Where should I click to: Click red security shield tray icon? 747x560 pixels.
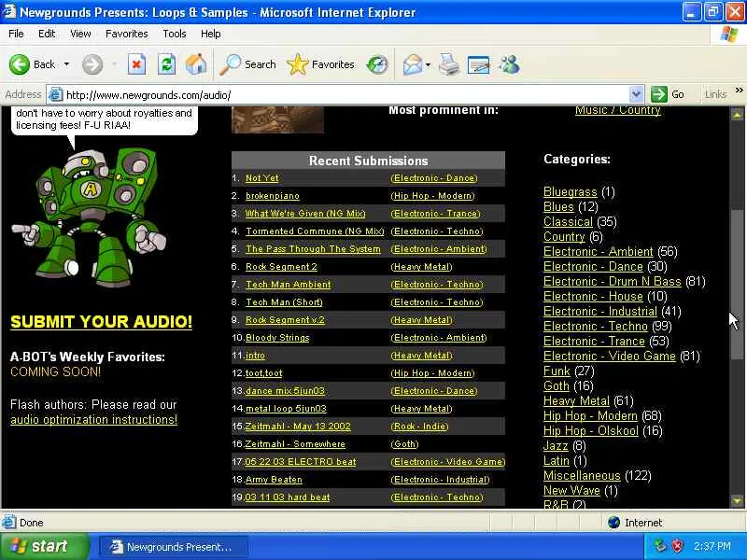coord(677,546)
